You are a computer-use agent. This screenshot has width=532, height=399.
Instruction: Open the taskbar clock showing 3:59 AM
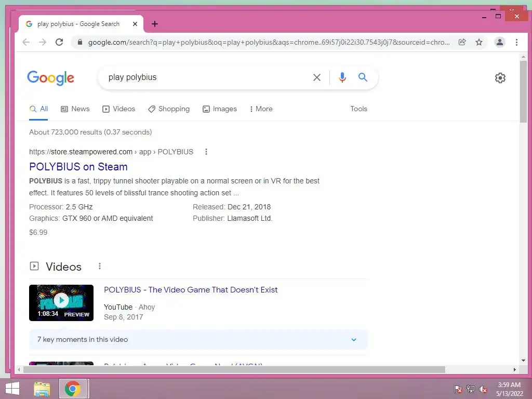click(x=509, y=389)
